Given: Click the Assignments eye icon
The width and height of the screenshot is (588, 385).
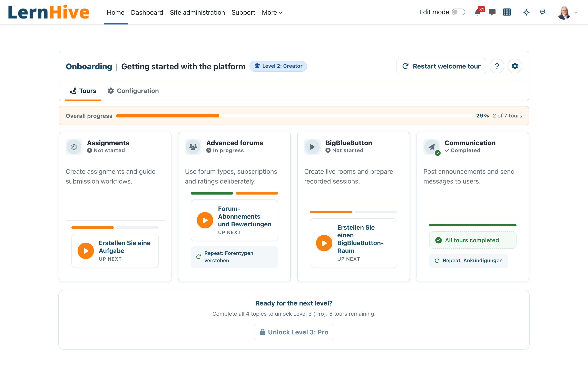Looking at the screenshot, I should pos(74,147).
